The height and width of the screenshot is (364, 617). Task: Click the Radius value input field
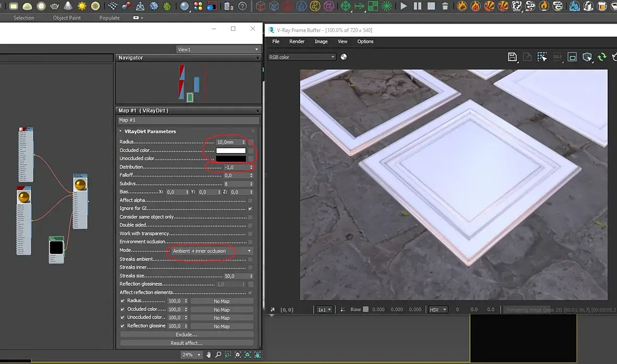coord(228,142)
